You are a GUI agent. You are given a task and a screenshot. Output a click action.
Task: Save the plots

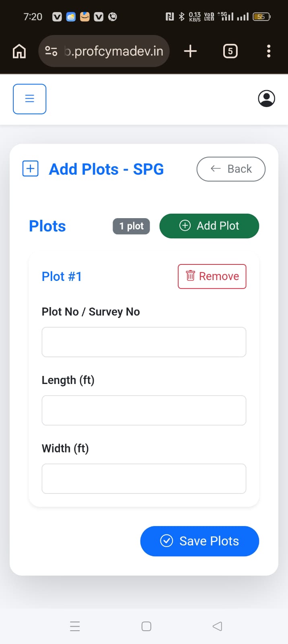tap(200, 541)
